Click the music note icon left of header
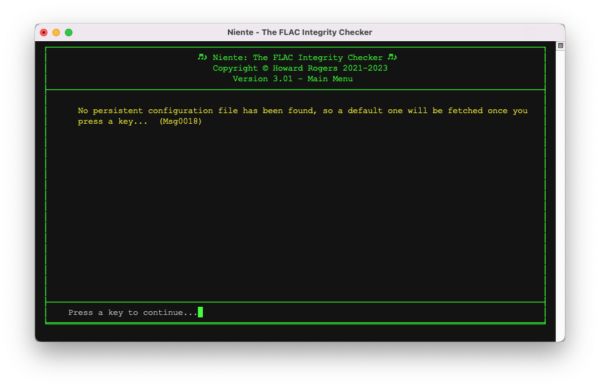The width and height of the screenshot is (600, 388). coord(202,57)
